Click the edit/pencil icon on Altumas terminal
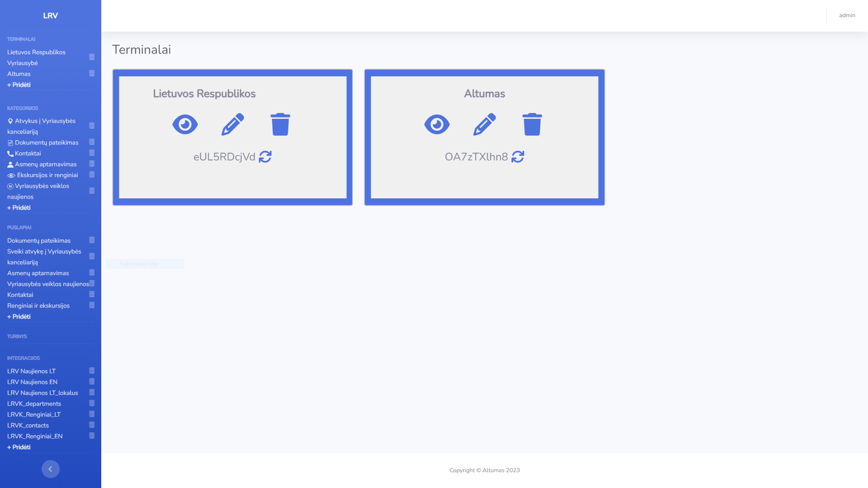Screen dimensions: 868x488 [x=484, y=123]
